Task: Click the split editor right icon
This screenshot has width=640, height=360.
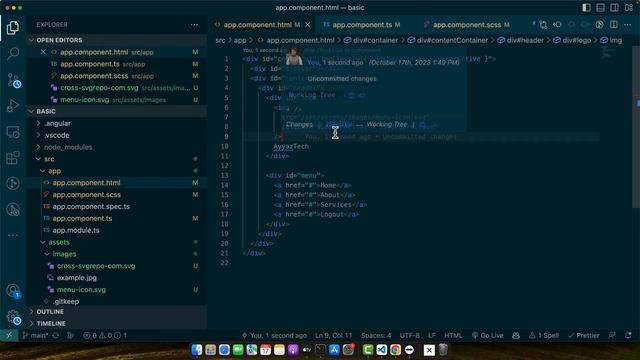Action: [x=613, y=25]
